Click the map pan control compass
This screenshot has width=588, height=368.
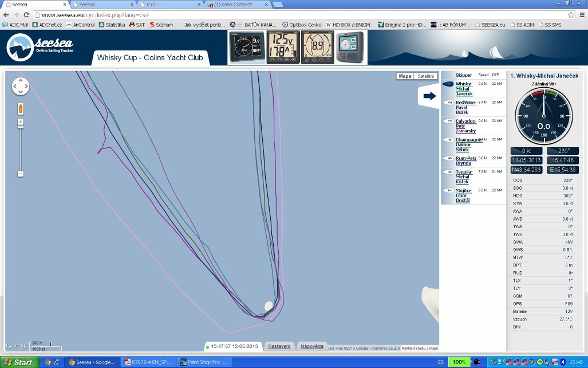21,86
